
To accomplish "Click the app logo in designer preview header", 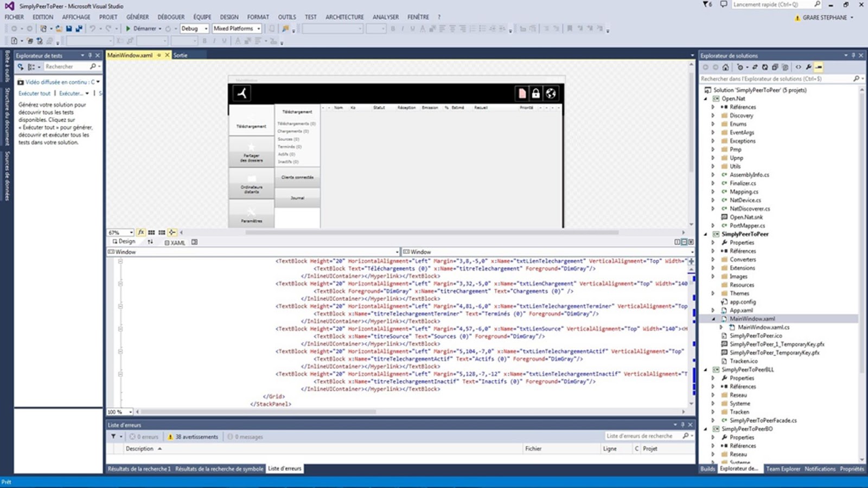I will [242, 93].
